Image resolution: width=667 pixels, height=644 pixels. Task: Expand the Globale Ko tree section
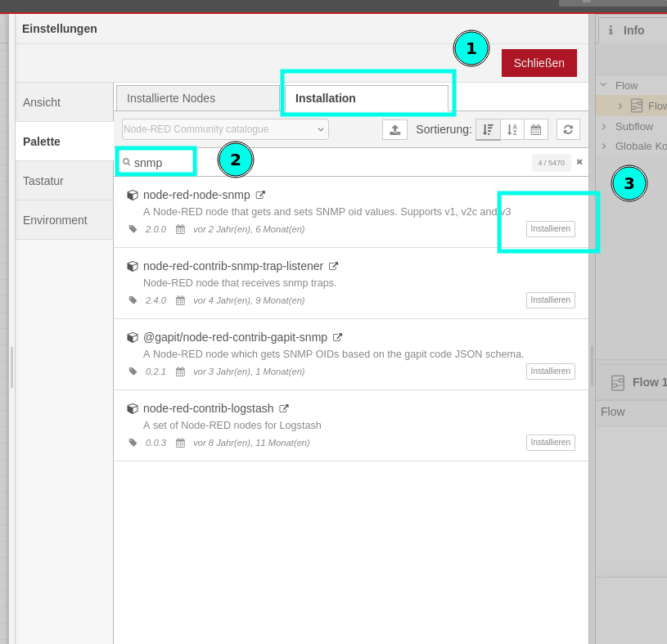pyautogui.click(x=604, y=146)
